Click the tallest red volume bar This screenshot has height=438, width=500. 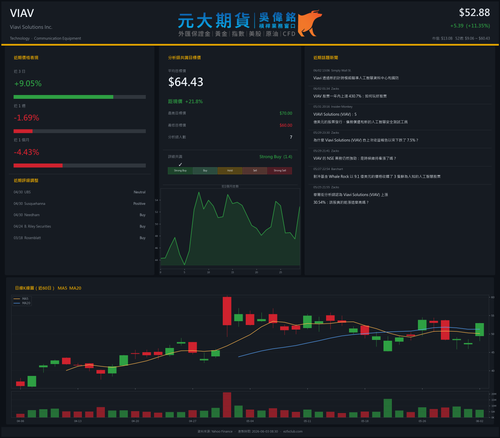[227, 405]
